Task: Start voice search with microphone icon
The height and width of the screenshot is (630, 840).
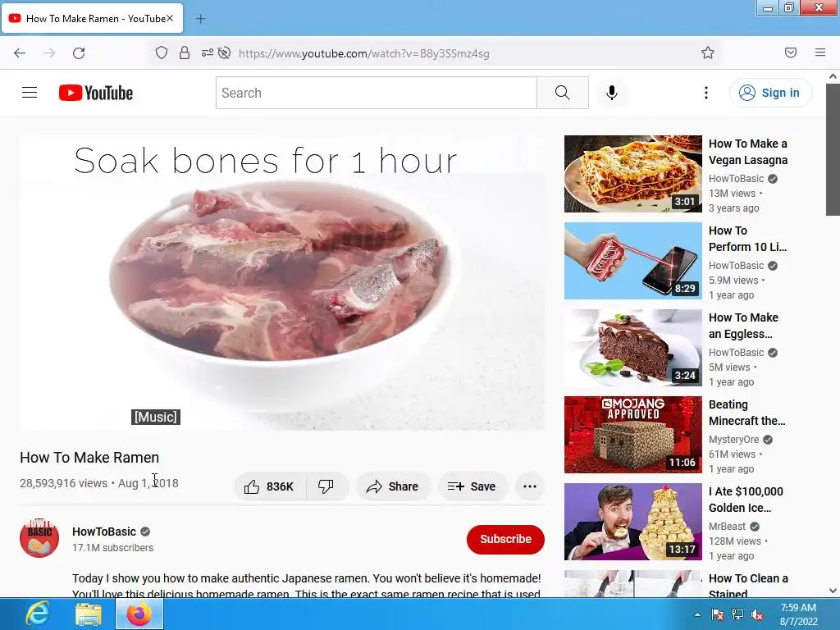Action: click(612, 93)
